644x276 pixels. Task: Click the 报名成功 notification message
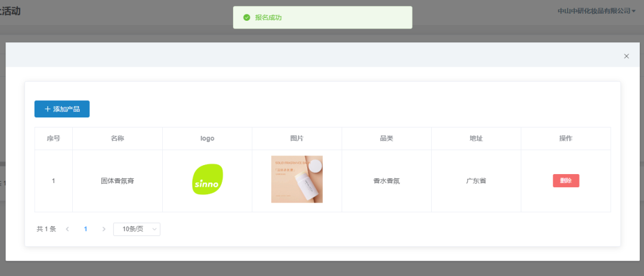[268, 18]
